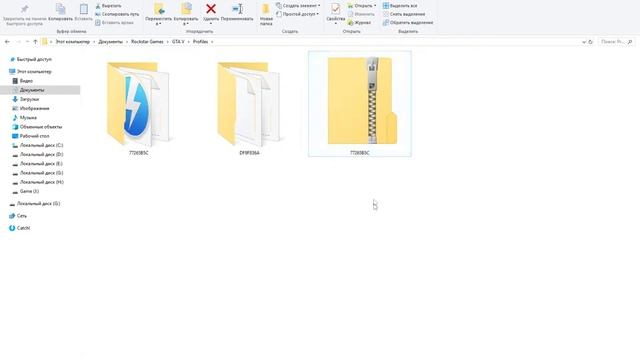The height and width of the screenshot is (360, 640).
Task: Click the Up arrow to parent folder
Action: click(35, 42)
